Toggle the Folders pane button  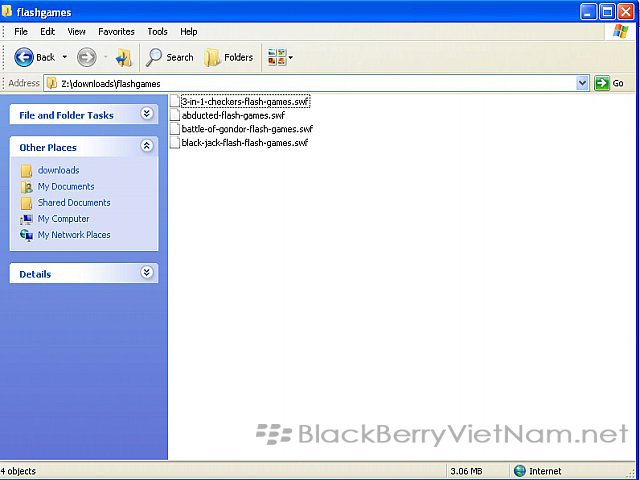(x=229, y=57)
